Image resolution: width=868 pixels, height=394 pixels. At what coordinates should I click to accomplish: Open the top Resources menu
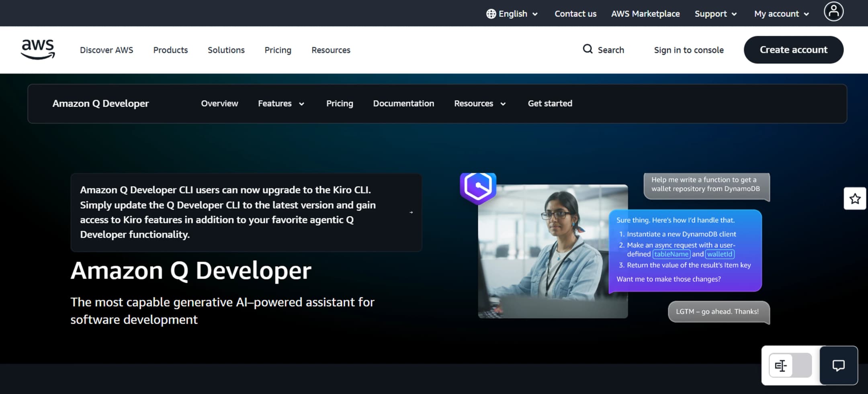click(331, 50)
